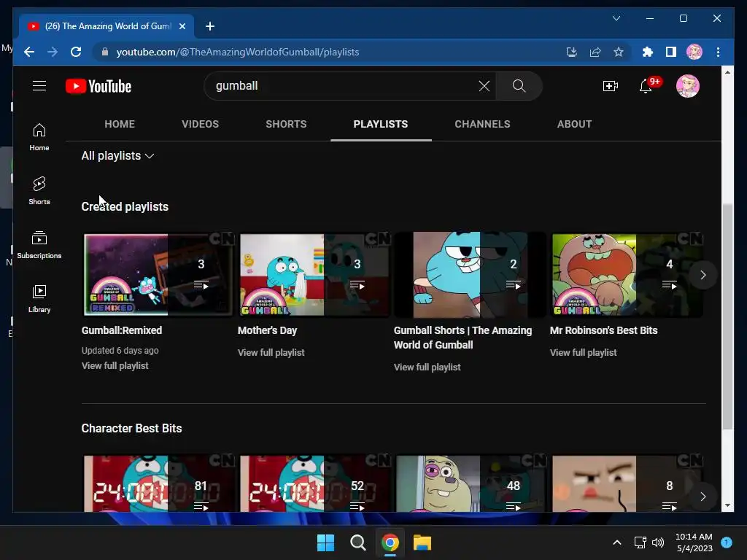Screen dimensions: 747x560
Task: Click the install app icon in address bar
Action: pyautogui.click(x=572, y=52)
